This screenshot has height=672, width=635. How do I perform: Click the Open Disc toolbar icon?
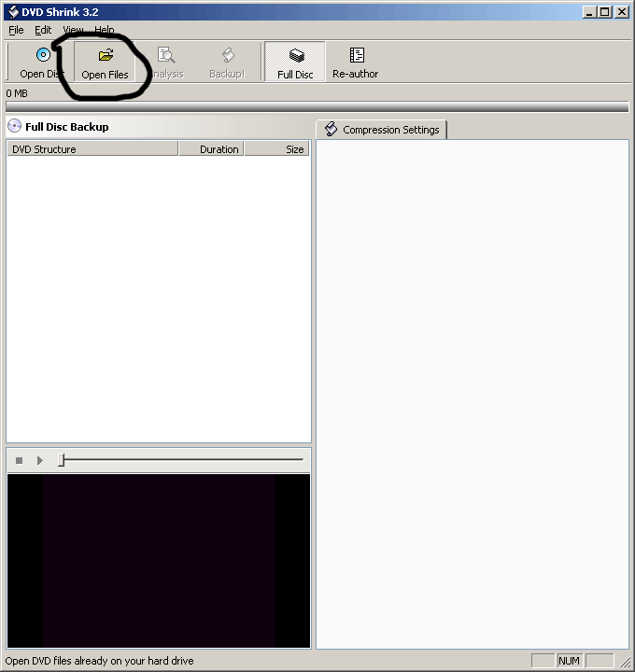[x=42, y=56]
